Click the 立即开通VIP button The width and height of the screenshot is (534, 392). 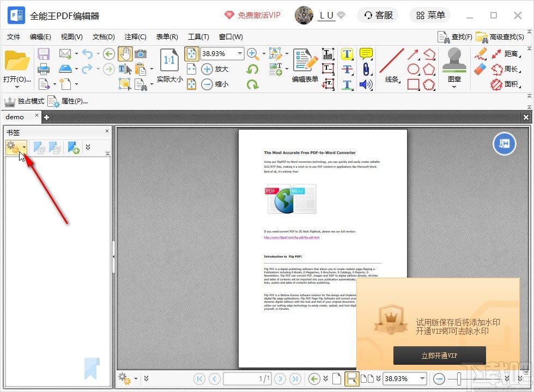click(x=439, y=356)
